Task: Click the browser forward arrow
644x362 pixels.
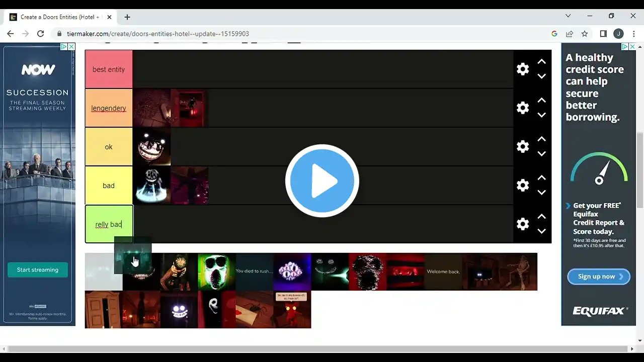Action: click(x=25, y=34)
